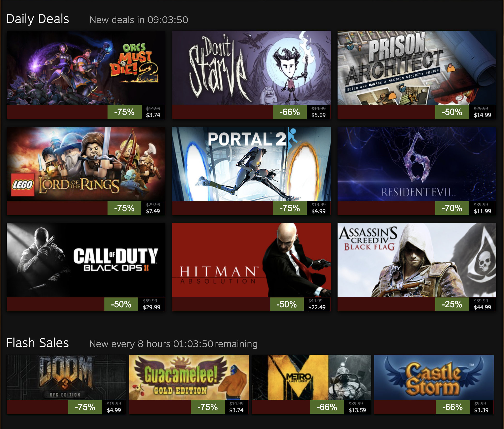This screenshot has height=429, width=504.
Task: Open the Don't Starve game banner
Action: click(x=251, y=68)
